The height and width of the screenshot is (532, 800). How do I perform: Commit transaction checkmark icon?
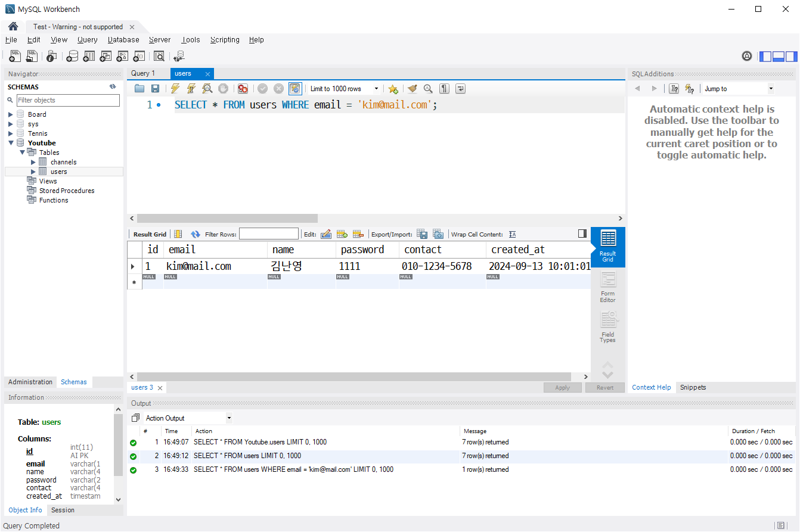pos(262,89)
